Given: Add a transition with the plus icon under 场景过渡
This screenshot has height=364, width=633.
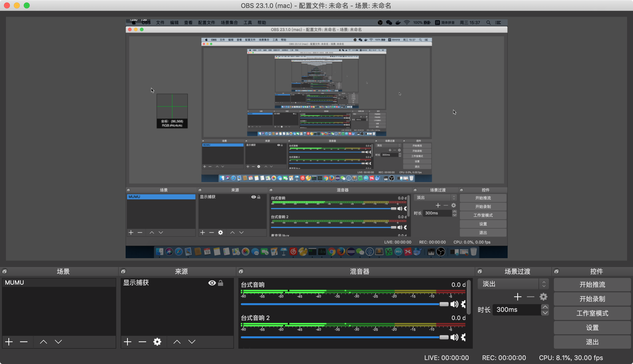Looking at the screenshot, I should [x=518, y=297].
